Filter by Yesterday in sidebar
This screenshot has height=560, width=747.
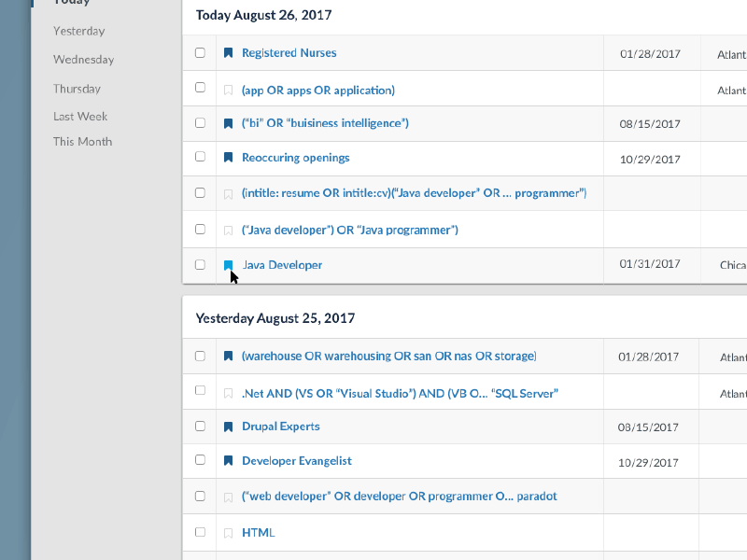[78, 31]
